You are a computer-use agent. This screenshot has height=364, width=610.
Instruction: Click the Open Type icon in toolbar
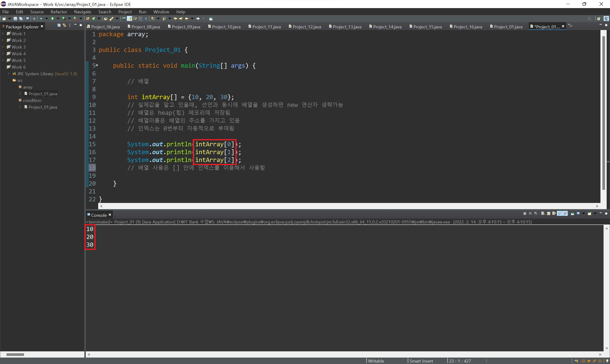tap(106, 19)
